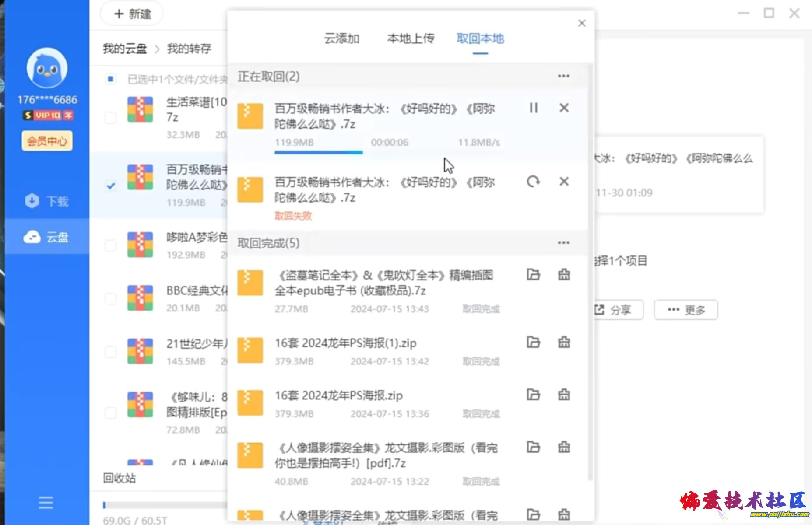Open folder for 16套 2024龙年PS海报.zip
The image size is (812, 525).
(x=533, y=395)
